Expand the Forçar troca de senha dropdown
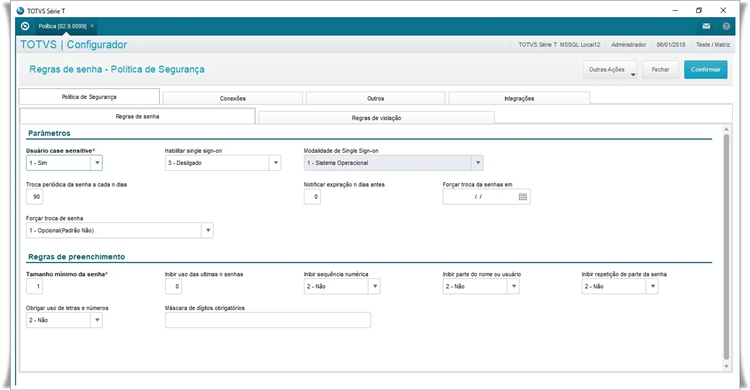The width and height of the screenshot is (750, 390). click(208, 231)
